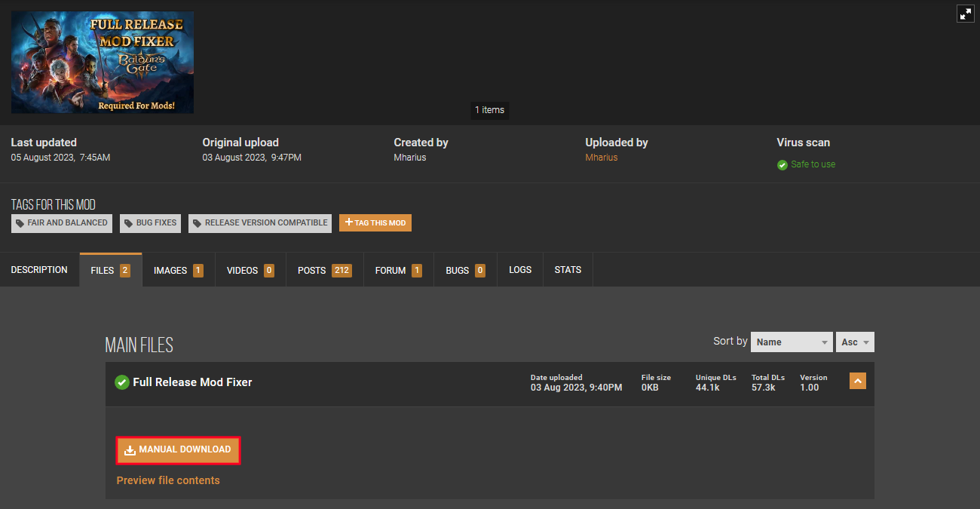The image size is (980, 509).
Task: Show the Stats tab
Action: click(568, 270)
